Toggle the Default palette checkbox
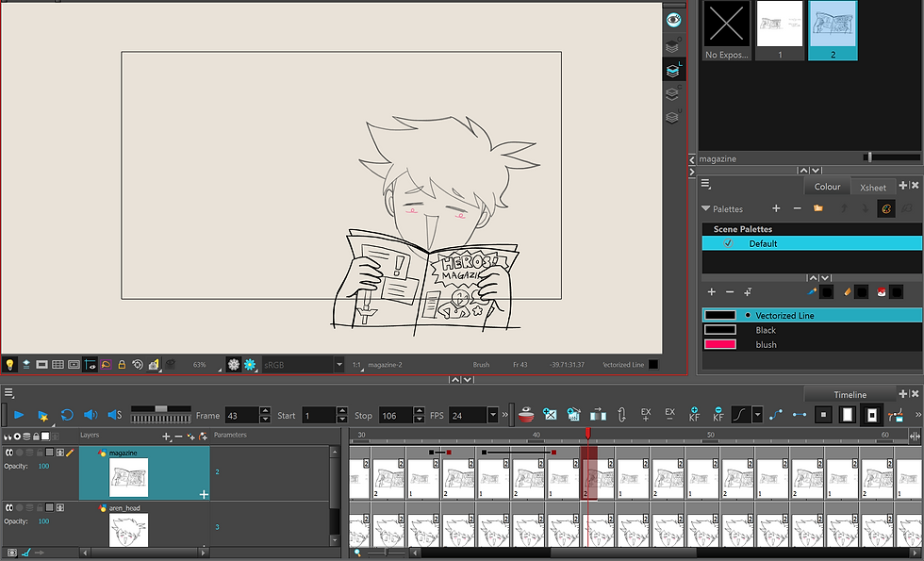924x561 pixels. (728, 243)
